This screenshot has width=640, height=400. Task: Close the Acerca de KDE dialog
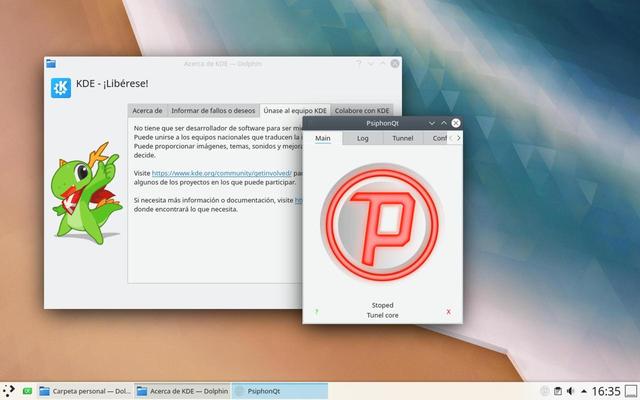(395, 64)
